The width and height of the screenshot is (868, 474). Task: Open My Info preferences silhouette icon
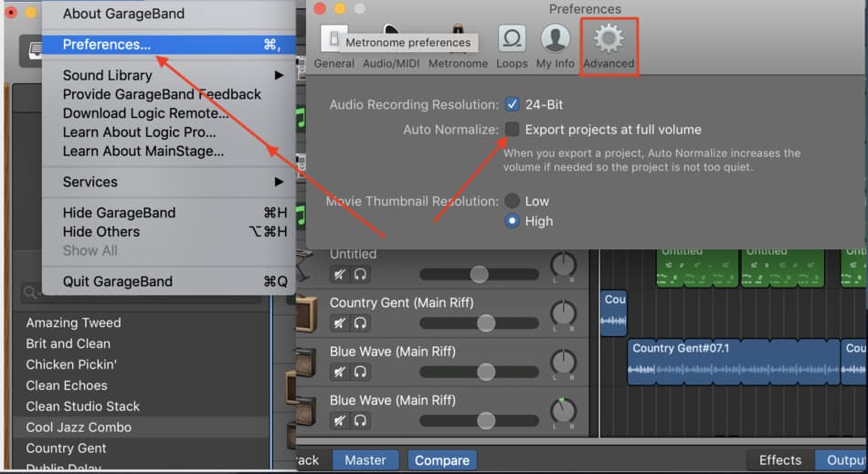(556, 38)
